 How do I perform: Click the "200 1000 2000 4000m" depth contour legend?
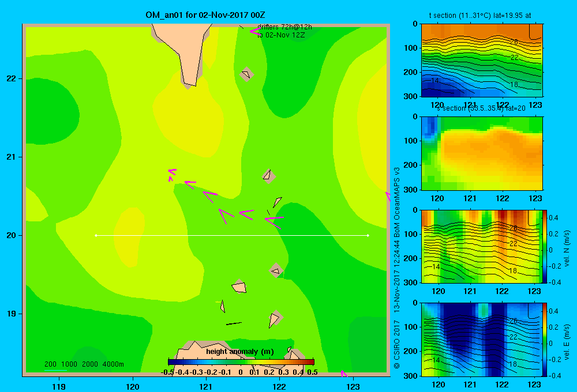point(84,364)
